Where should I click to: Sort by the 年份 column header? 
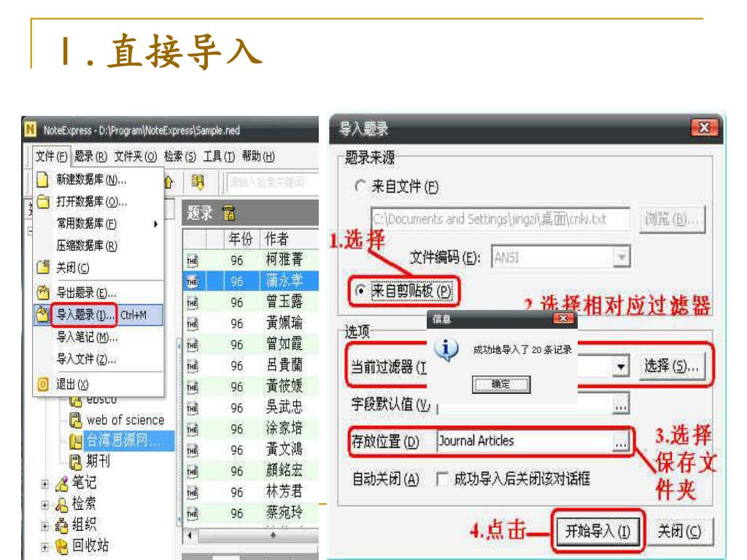pyautogui.click(x=241, y=238)
